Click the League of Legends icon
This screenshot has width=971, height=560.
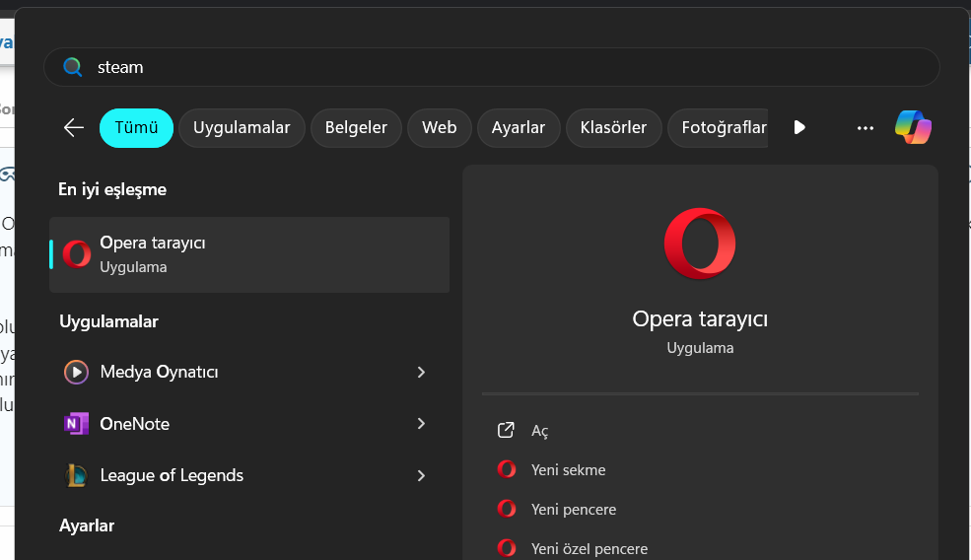coord(76,475)
